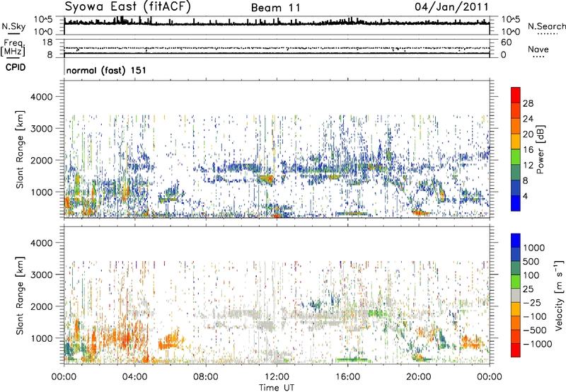The image size is (566, 392).
Task: Click power panel 'Slant Range [km]' label
Action: [x=20, y=149]
